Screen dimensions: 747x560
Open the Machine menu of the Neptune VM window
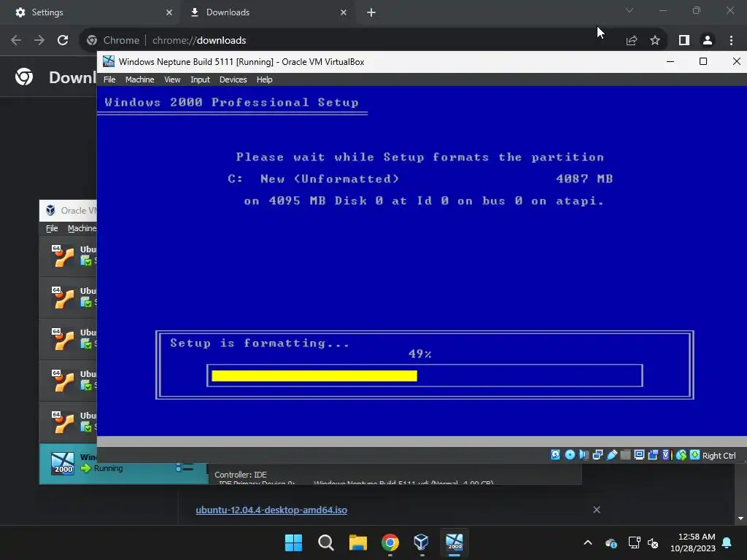pos(139,79)
